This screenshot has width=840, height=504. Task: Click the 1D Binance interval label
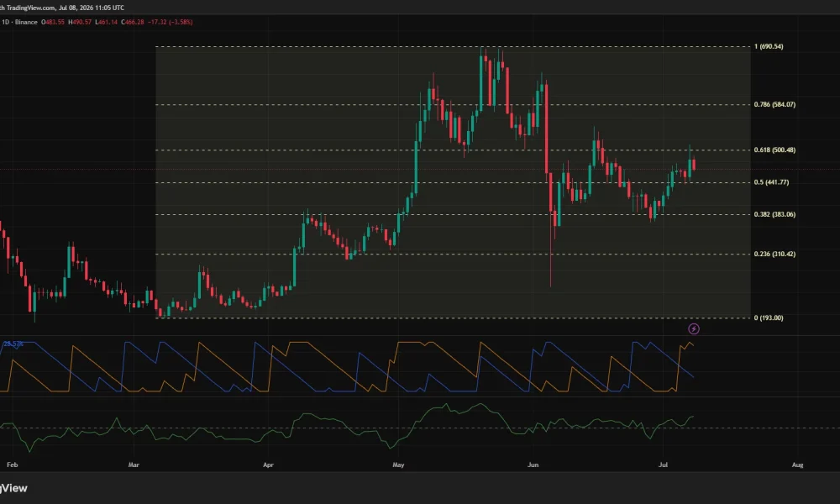(x=20, y=23)
